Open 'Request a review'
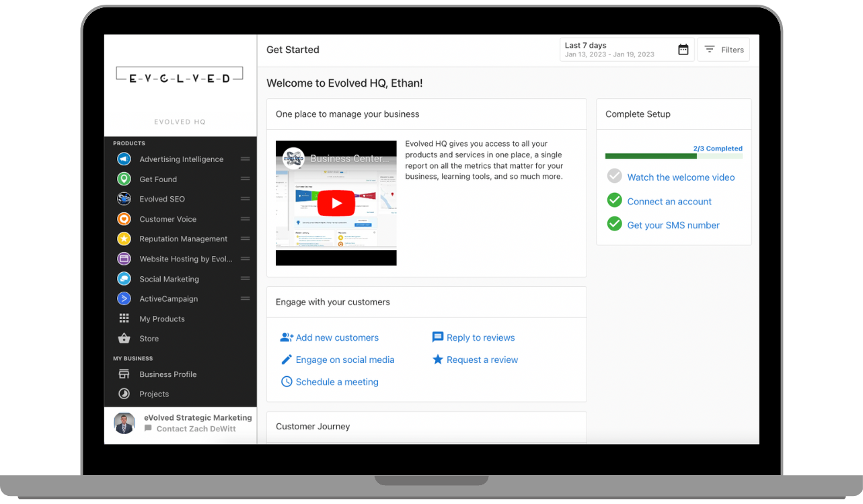Screen dimensions: 863x504 482,360
